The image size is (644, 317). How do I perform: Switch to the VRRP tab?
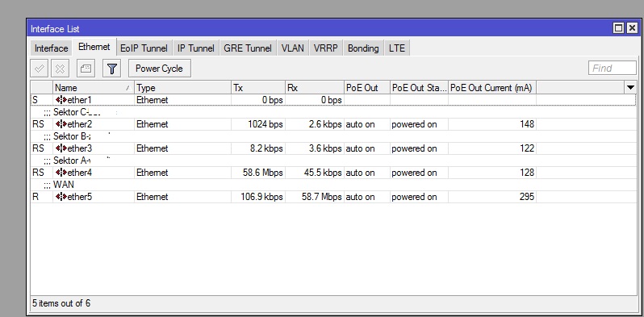pyautogui.click(x=326, y=48)
